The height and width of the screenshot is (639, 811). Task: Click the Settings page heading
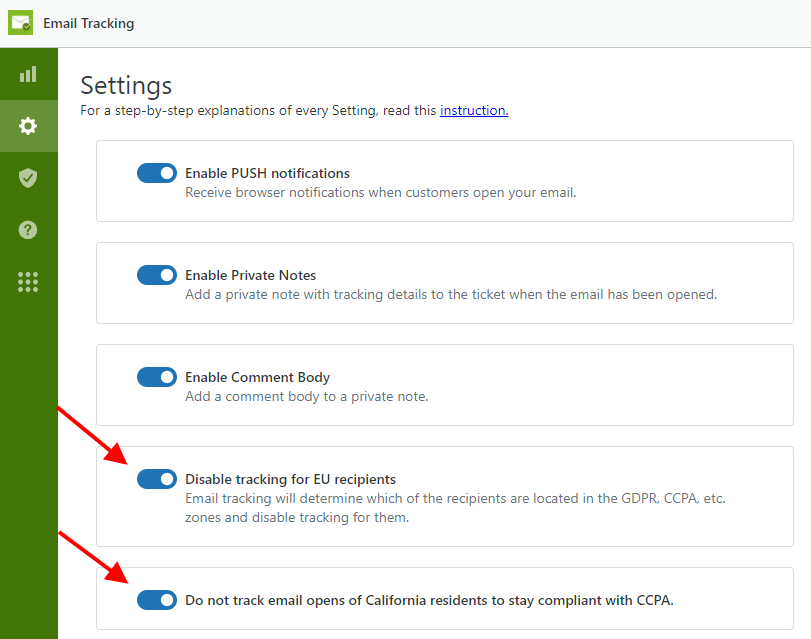click(x=126, y=85)
